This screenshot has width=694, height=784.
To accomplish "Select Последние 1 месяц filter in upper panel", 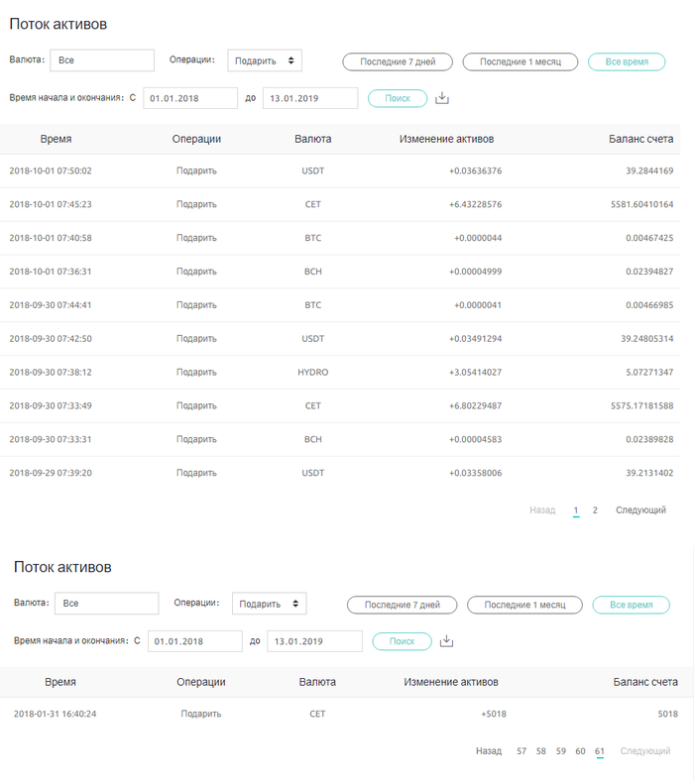I will coord(520,61).
